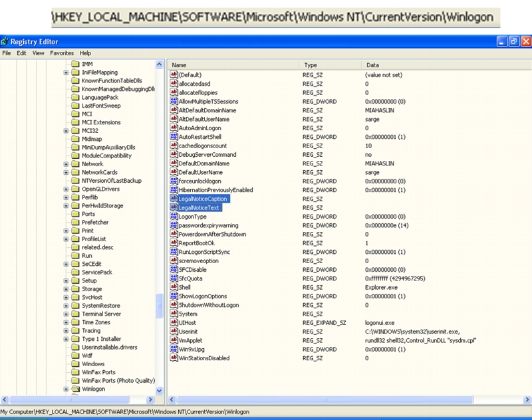Image resolution: width=532 pixels, height=420 pixels.
Task: Select the HibernationPreviouslyEnabled value
Action: tap(215, 190)
